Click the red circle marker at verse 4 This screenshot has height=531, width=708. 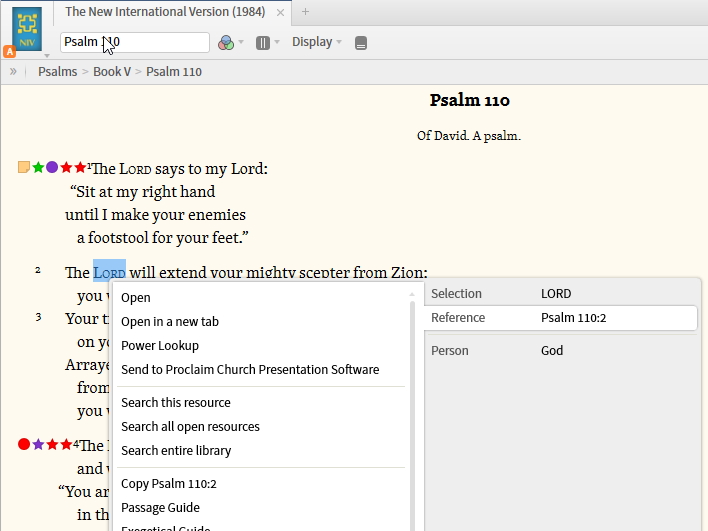(x=24, y=444)
